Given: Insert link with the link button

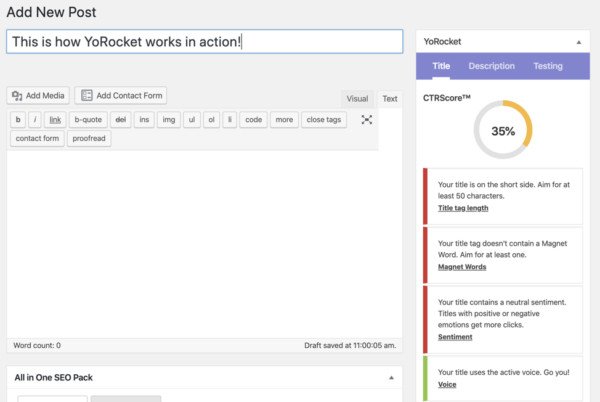Looking at the screenshot, I should coord(55,120).
